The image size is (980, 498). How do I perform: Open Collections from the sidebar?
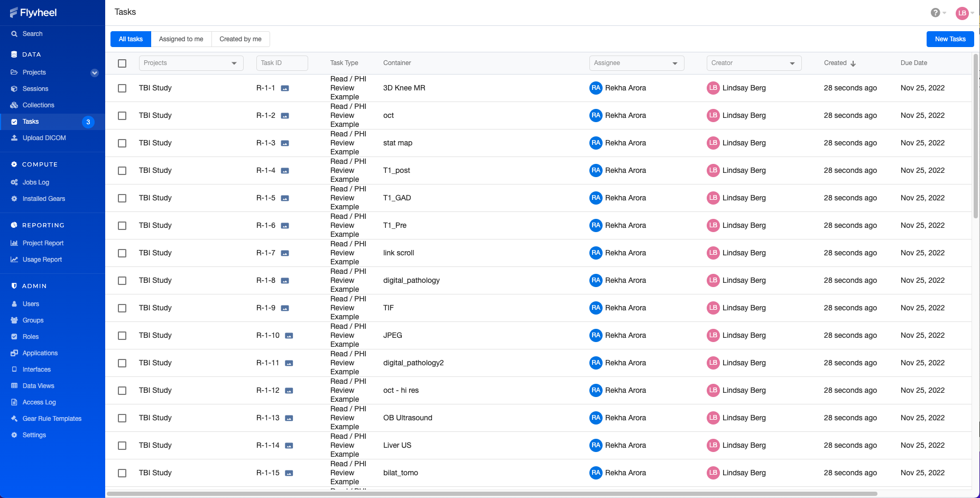coord(14,105)
